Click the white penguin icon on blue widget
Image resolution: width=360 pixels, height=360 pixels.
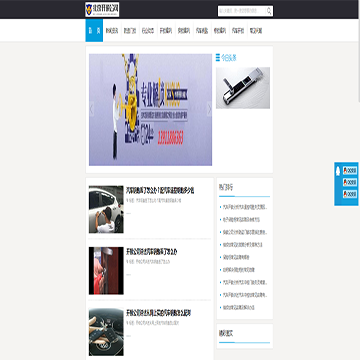click(338, 171)
